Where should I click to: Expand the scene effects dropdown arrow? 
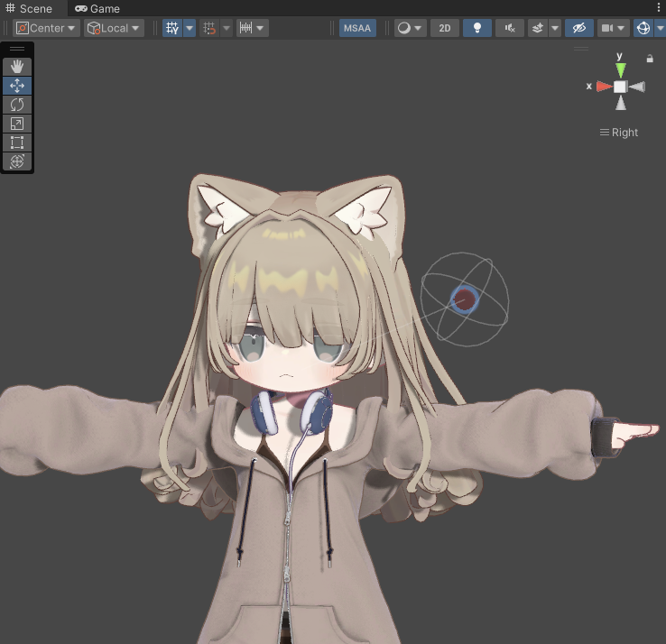tap(555, 28)
